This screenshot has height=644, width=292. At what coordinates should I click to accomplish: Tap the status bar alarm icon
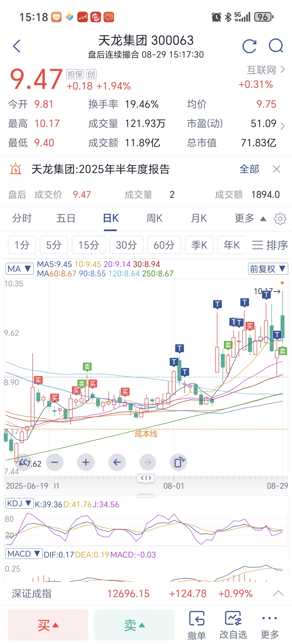click(x=216, y=17)
